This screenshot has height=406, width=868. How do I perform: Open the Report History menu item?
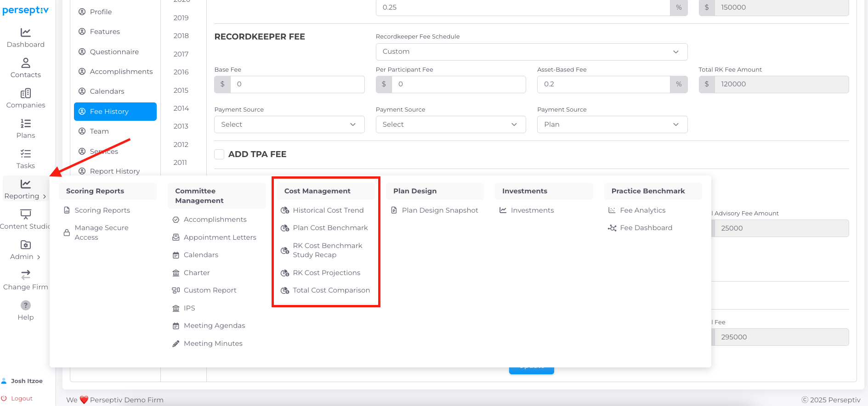[115, 171]
